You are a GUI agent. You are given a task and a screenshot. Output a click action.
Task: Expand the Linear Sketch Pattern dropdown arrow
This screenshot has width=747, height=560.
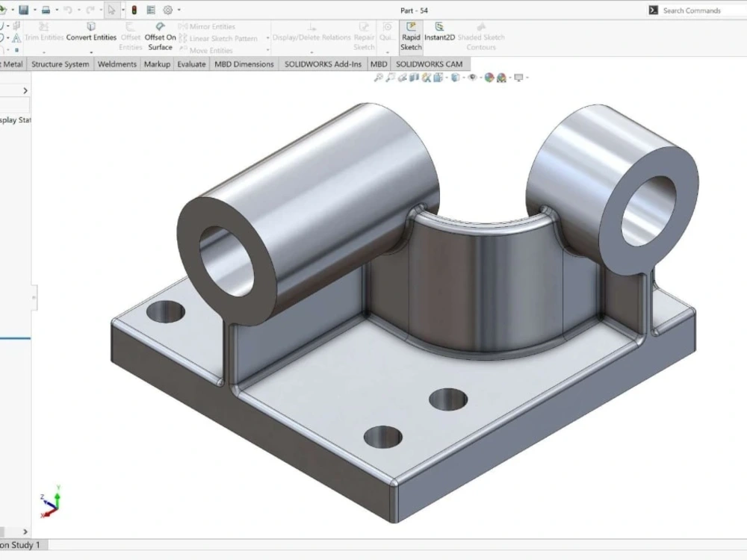267,38
